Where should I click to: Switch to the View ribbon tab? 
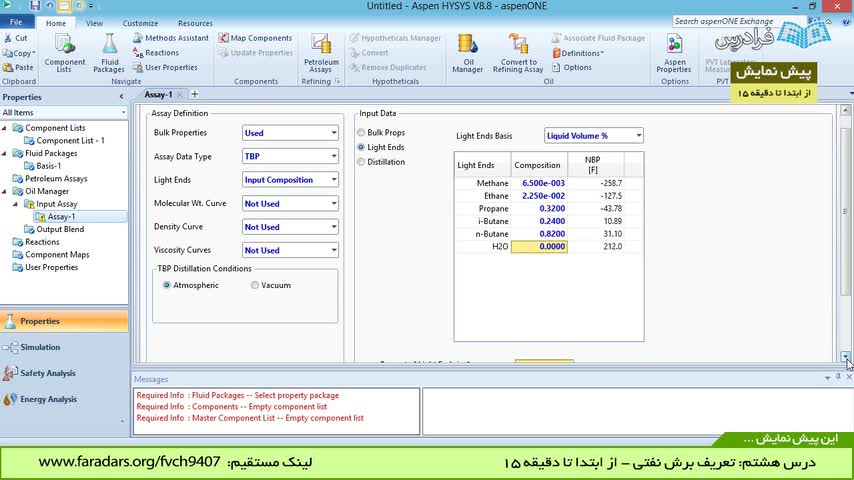94,23
